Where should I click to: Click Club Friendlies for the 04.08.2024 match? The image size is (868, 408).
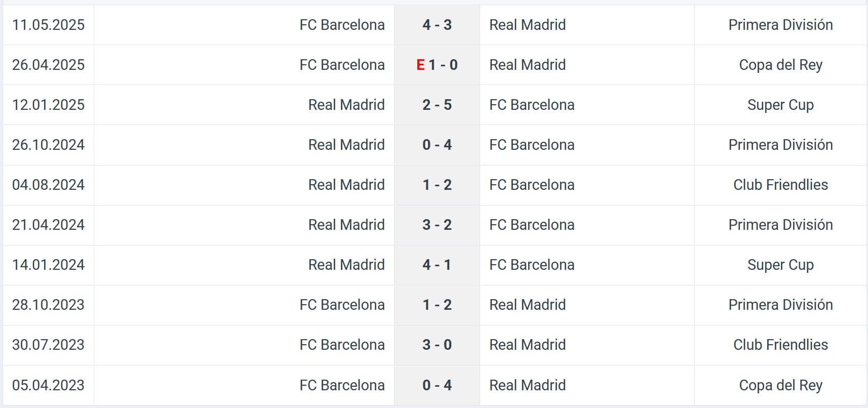click(x=780, y=185)
